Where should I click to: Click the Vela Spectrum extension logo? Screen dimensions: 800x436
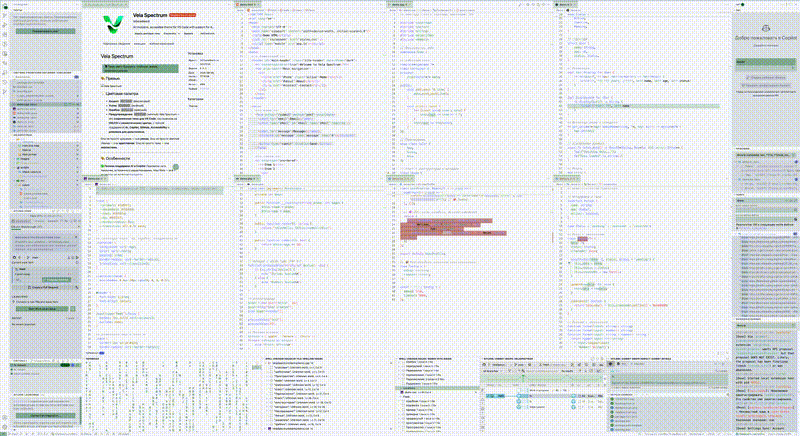pyautogui.click(x=113, y=23)
